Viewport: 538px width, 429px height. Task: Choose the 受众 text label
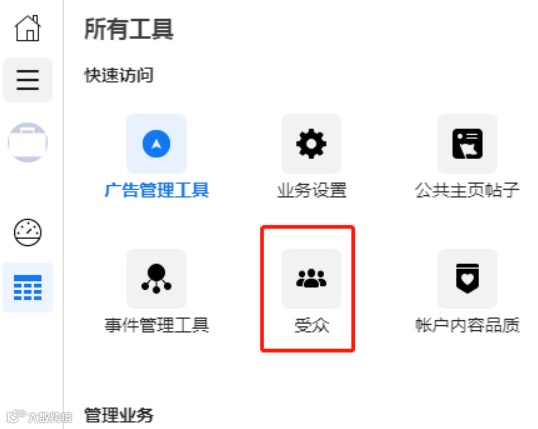click(x=312, y=325)
